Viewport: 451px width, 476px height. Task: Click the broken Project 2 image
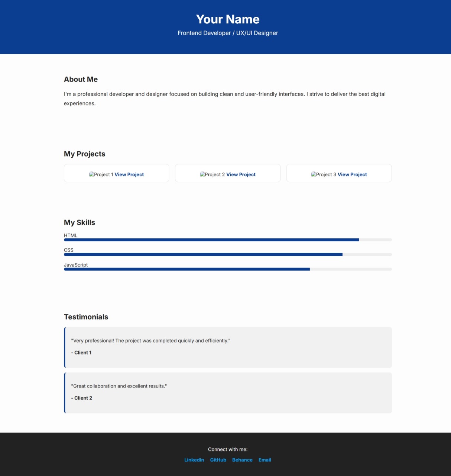pos(212,174)
